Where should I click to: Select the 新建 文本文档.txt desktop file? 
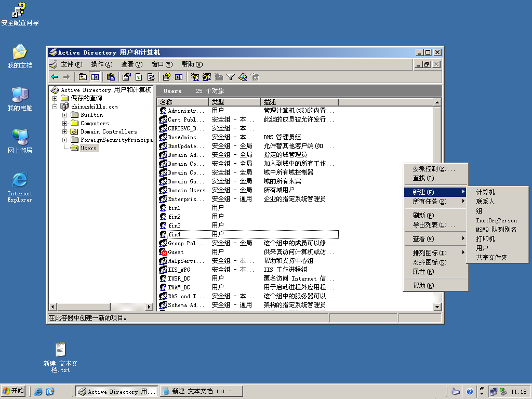60,357
